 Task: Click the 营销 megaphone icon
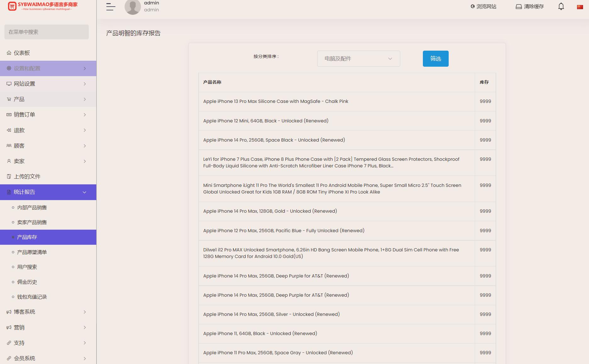point(9,328)
